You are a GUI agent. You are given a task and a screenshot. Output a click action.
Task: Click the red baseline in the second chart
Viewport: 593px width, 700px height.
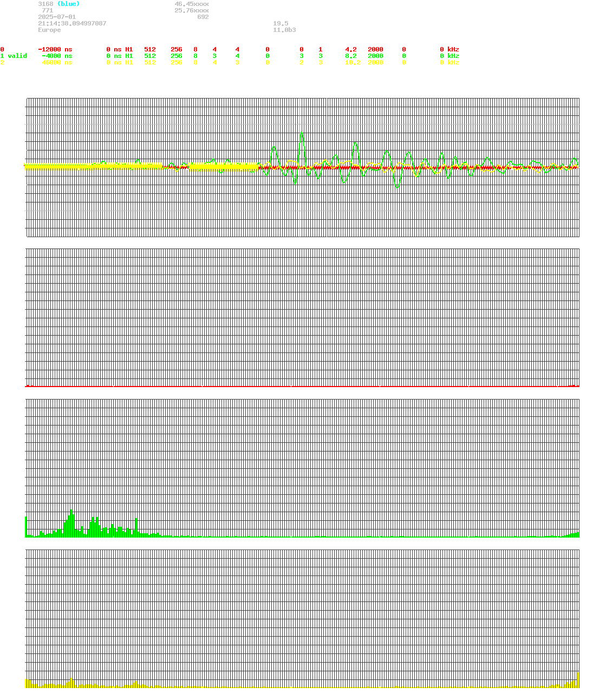302,386
